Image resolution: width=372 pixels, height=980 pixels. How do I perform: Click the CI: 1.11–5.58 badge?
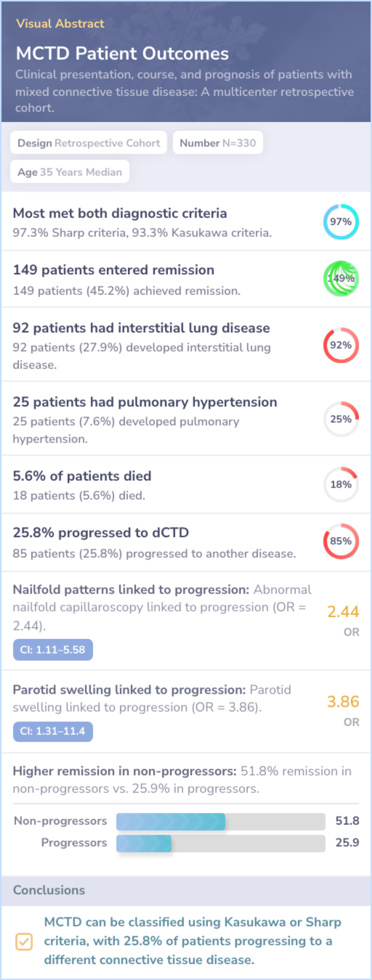pyautogui.click(x=53, y=649)
